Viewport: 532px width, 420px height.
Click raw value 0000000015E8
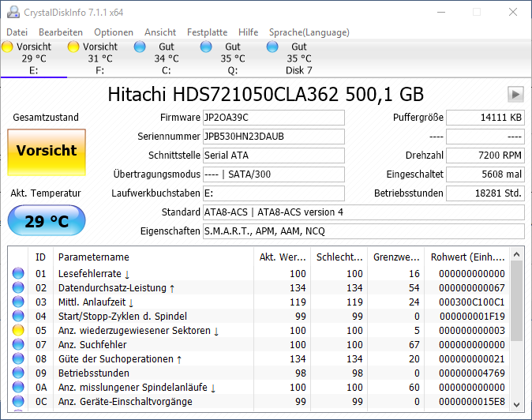point(471,402)
